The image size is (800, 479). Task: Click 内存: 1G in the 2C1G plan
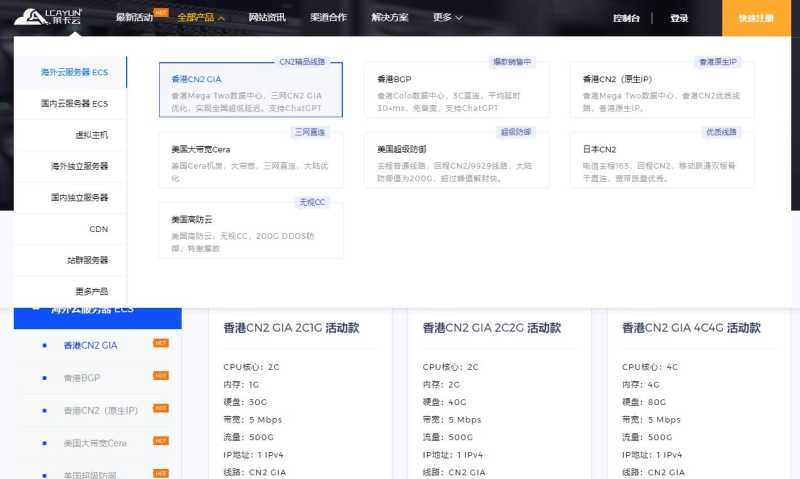(x=241, y=385)
